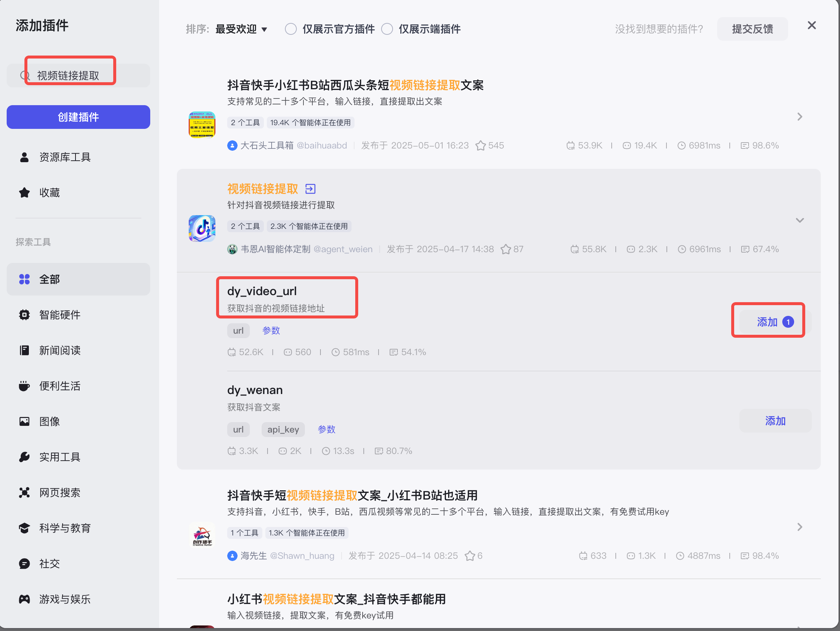
Task: Click the url tag under dy_video_url
Action: click(x=238, y=331)
